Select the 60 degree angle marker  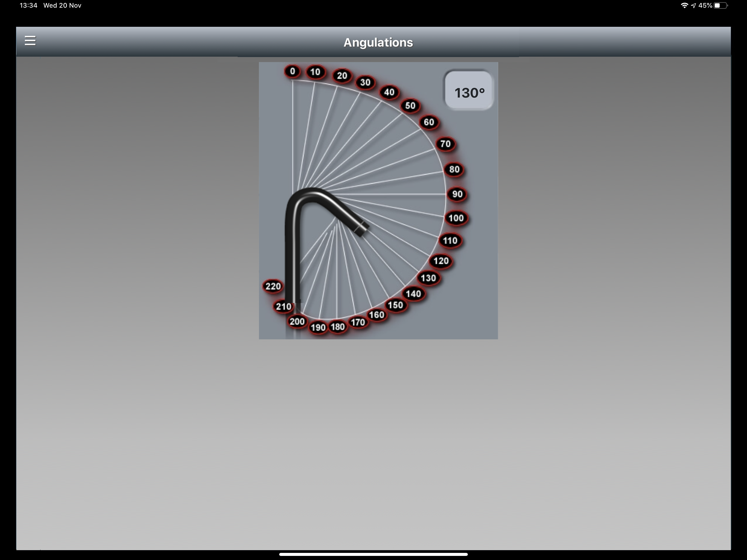[x=429, y=122]
